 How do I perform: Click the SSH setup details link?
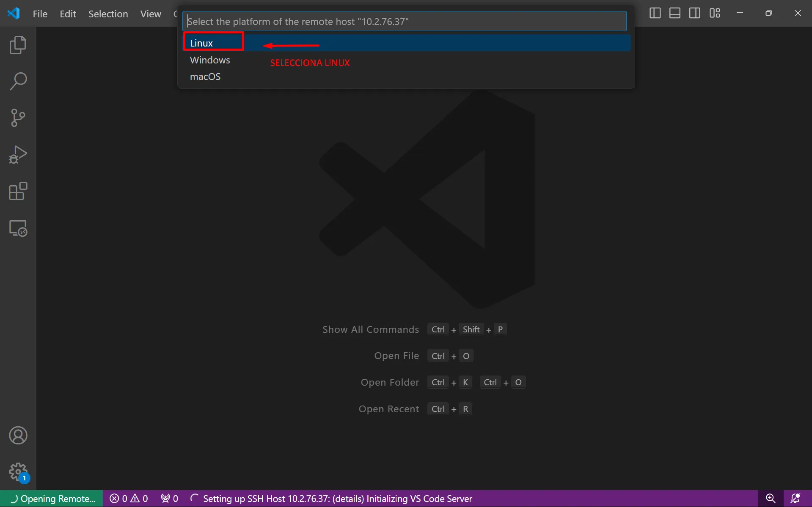[x=348, y=499]
